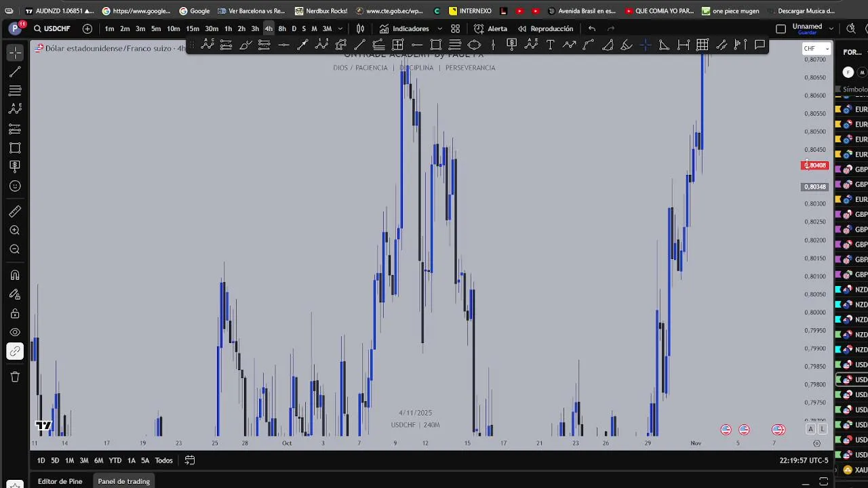The image size is (868, 488).
Task: Select the 15m timeframe
Action: [193, 28]
